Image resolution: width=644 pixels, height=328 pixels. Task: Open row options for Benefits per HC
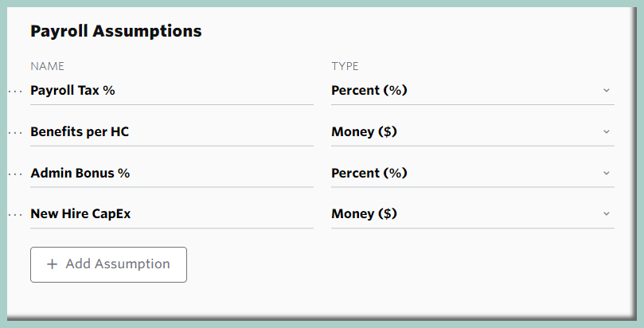[x=16, y=132]
